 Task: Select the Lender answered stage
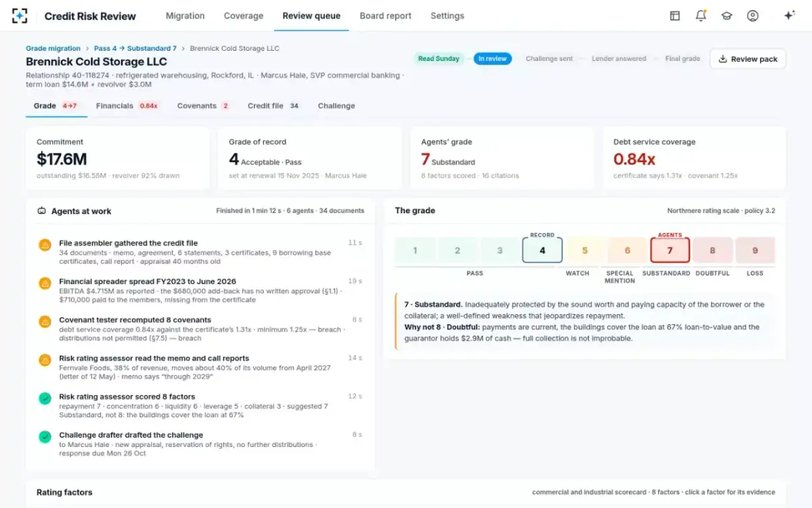coord(619,59)
